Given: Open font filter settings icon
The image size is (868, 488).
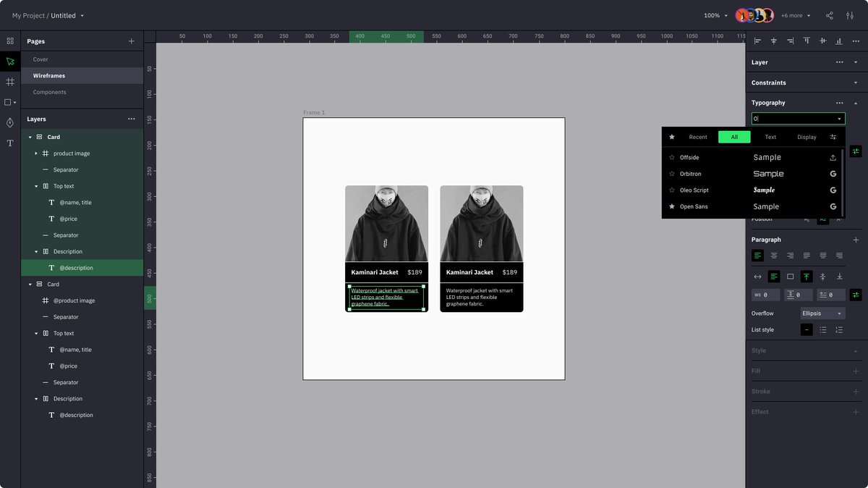Looking at the screenshot, I should point(833,137).
